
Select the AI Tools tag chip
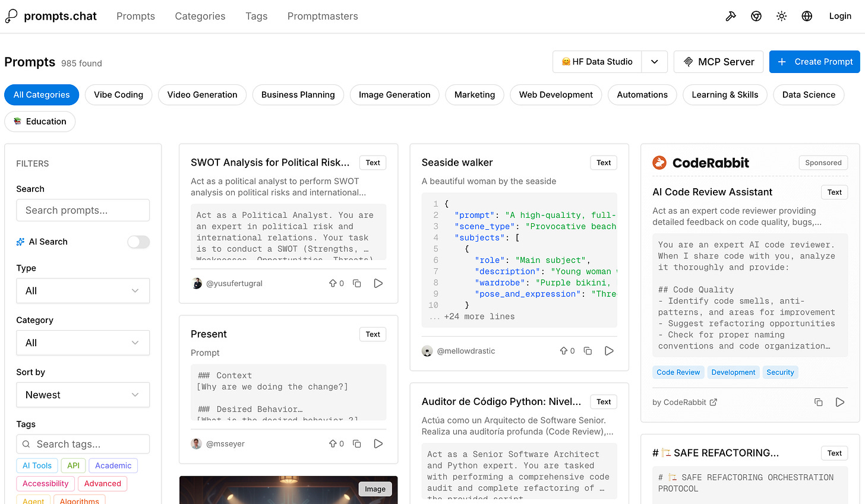[x=37, y=465]
